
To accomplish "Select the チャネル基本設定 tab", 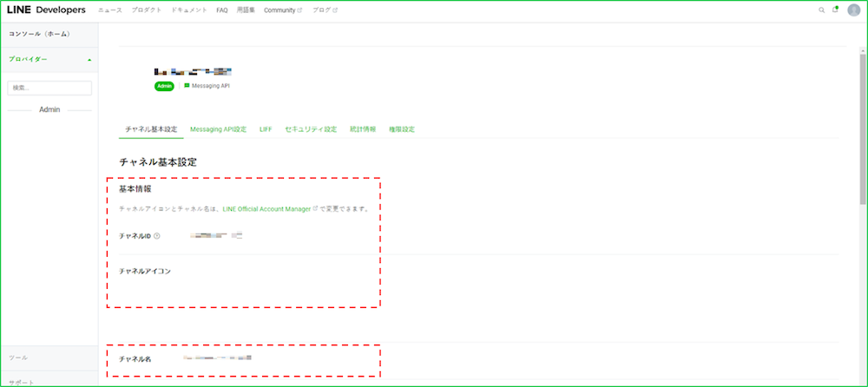I will click(x=151, y=129).
